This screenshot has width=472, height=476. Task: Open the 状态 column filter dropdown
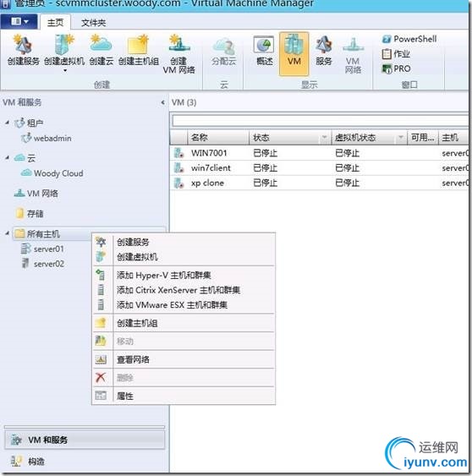tap(324, 138)
